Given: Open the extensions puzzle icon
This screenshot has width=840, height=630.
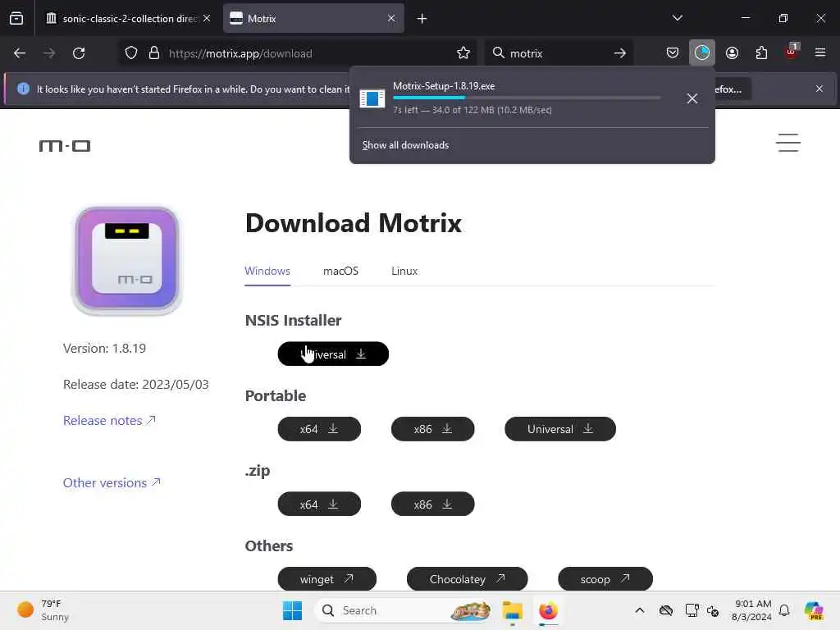Looking at the screenshot, I should coord(761,53).
